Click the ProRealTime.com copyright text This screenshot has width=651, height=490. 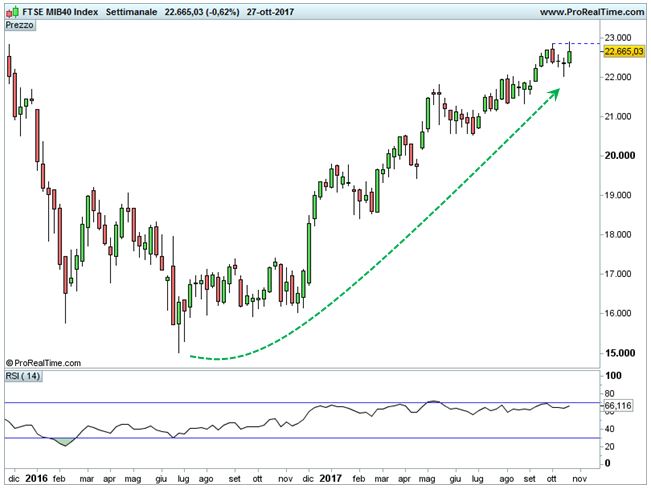(x=44, y=363)
